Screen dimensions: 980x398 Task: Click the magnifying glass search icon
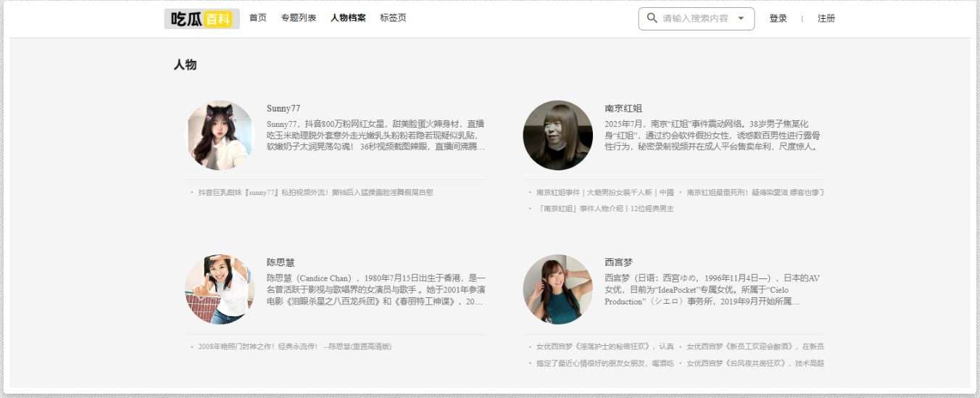point(652,18)
